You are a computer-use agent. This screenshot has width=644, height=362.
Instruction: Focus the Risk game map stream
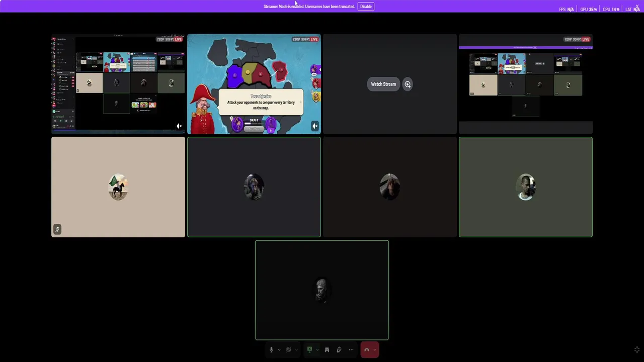(x=254, y=84)
